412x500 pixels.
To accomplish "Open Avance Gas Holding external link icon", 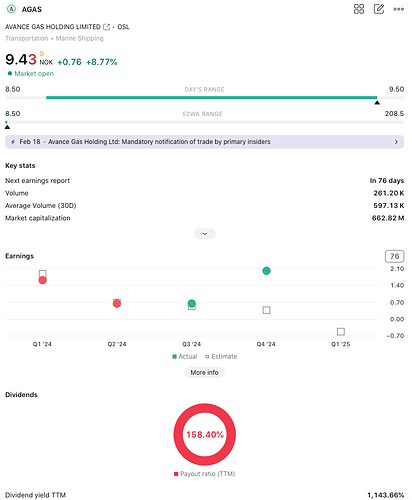I will (106, 27).
